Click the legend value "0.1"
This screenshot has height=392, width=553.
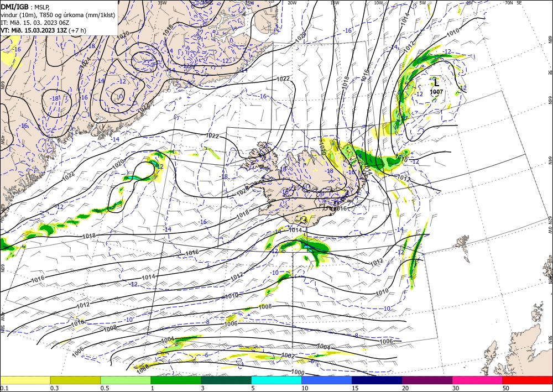[x=3, y=388]
